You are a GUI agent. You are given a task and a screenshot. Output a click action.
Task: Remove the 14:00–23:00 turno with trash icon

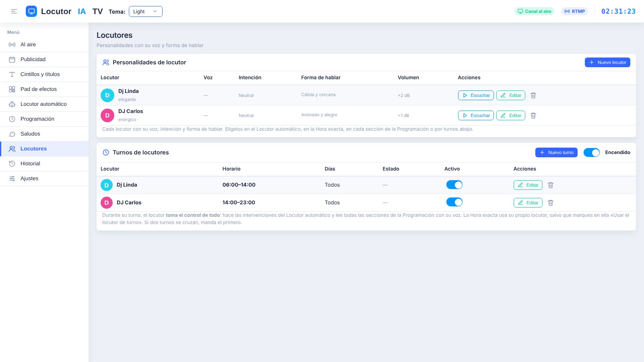551,203
